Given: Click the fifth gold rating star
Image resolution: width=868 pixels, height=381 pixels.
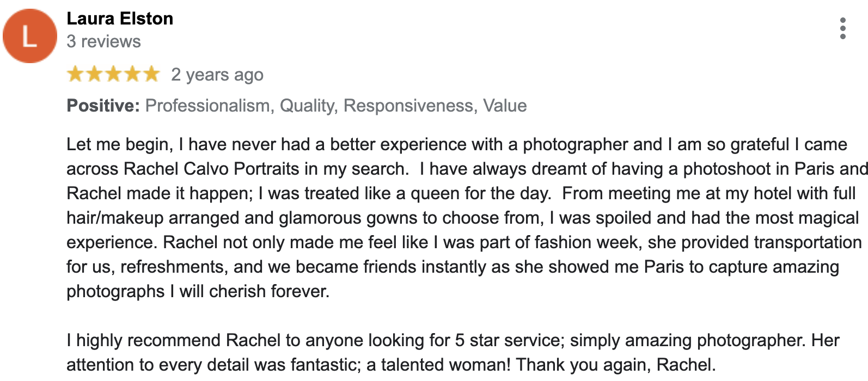Looking at the screenshot, I should (x=151, y=74).
